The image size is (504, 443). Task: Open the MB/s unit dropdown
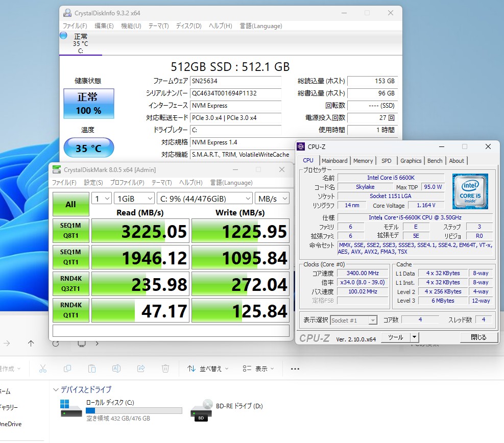tap(272, 199)
